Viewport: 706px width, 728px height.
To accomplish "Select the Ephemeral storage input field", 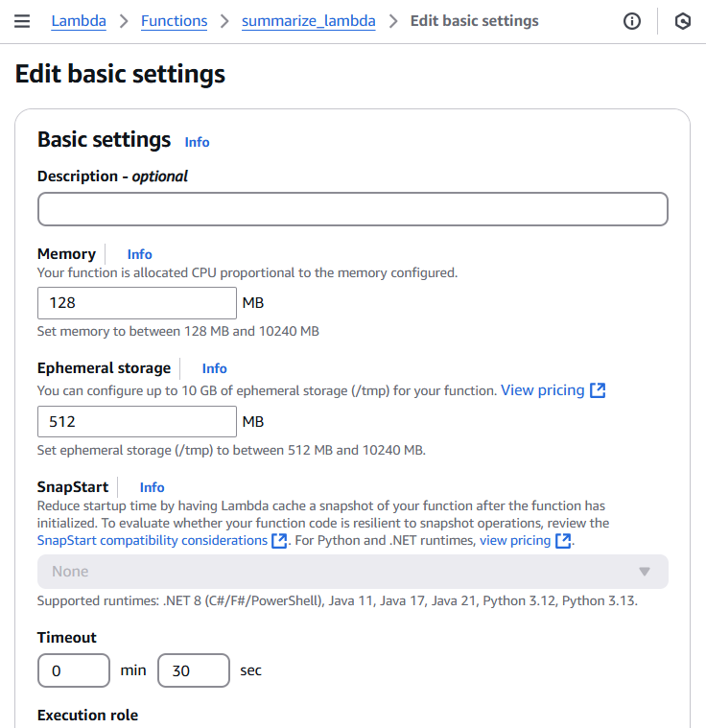I will [x=137, y=422].
